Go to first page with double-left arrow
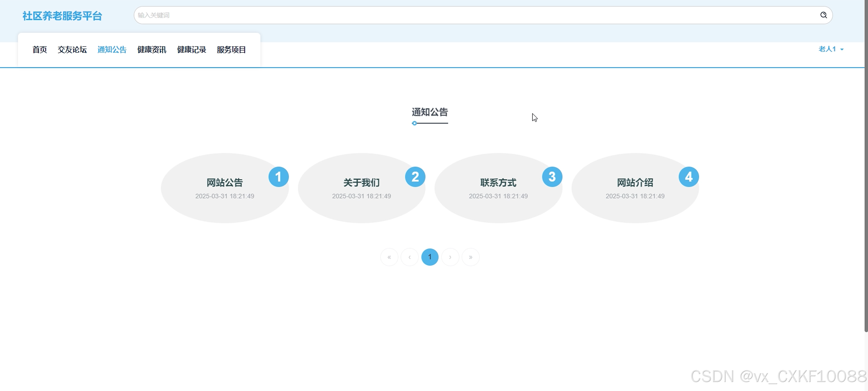Image resolution: width=868 pixels, height=391 pixels. click(389, 257)
